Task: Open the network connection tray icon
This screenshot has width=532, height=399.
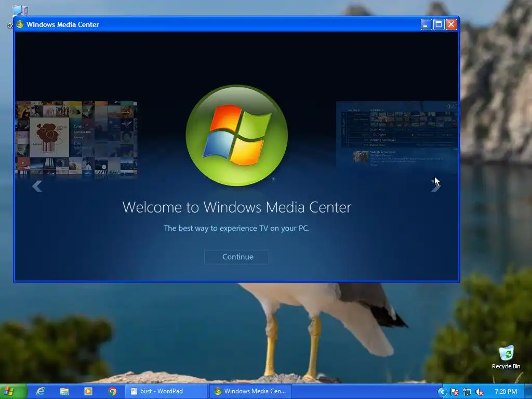Action: tap(467, 392)
